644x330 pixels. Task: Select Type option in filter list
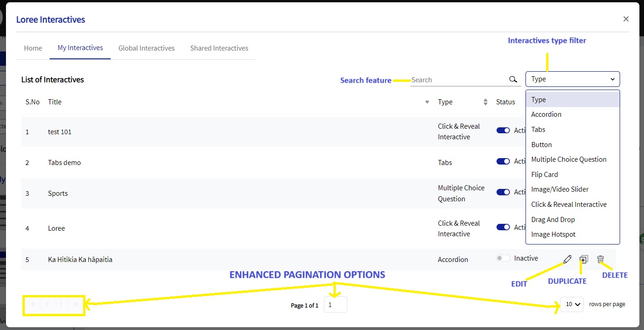[573, 100]
